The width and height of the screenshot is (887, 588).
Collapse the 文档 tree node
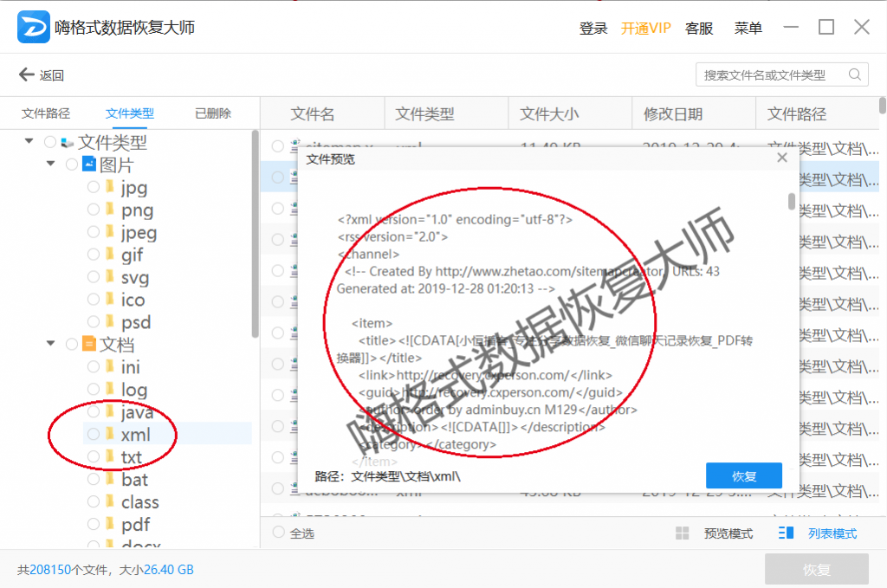(x=51, y=343)
